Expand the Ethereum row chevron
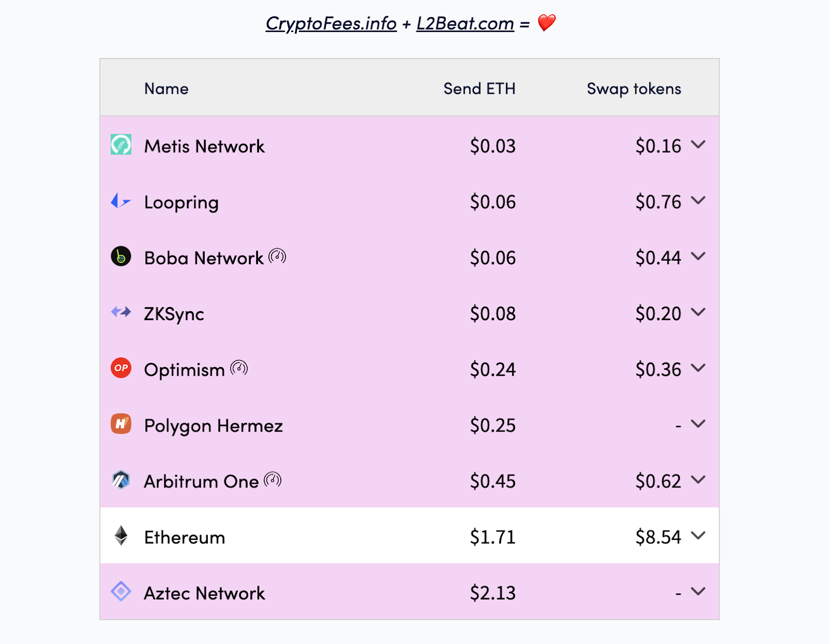The height and width of the screenshot is (644, 829). coord(698,535)
